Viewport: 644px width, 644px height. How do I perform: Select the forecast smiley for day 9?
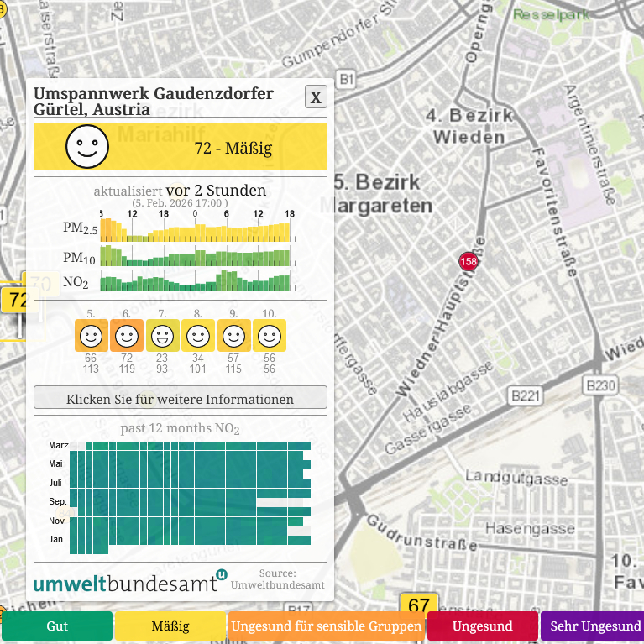click(233, 336)
